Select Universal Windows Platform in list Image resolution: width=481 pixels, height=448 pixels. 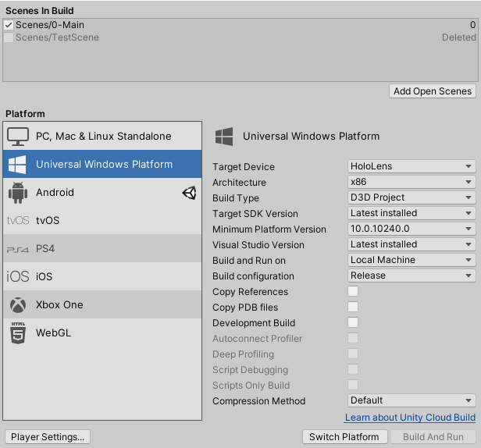102,164
